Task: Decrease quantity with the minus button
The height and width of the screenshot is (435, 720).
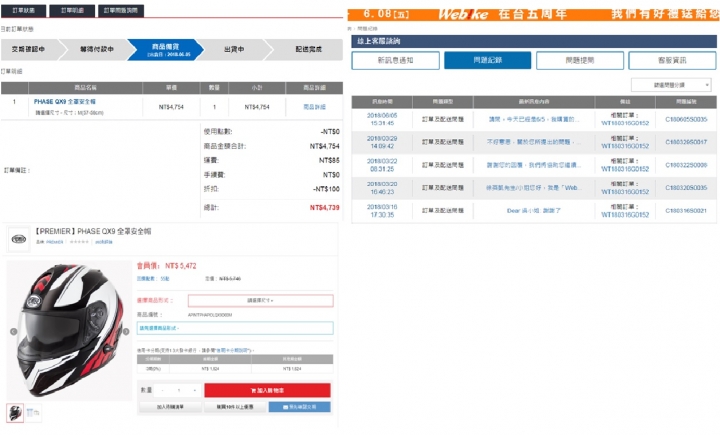Action: click(163, 390)
